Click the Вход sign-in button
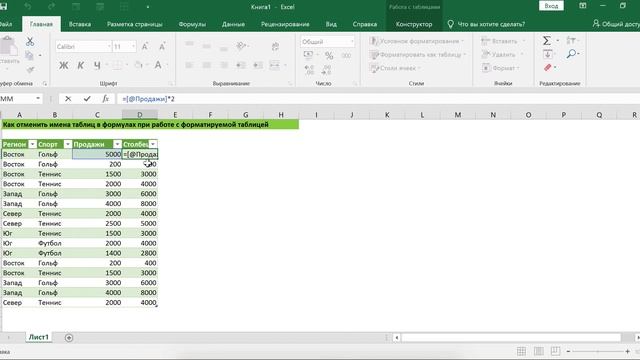640x360 pixels. 551,6
